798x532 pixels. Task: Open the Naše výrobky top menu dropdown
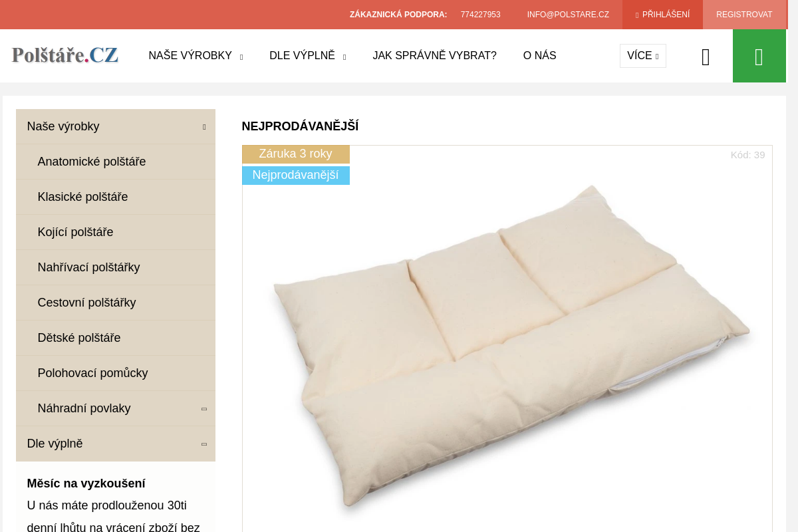click(x=196, y=56)
